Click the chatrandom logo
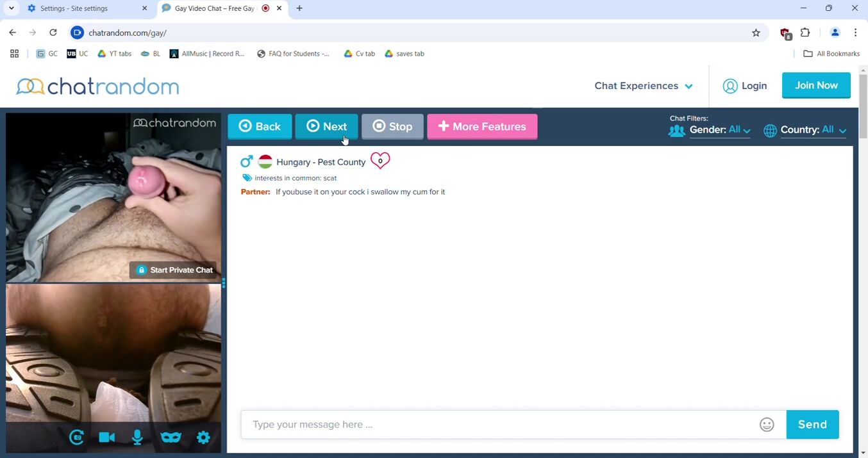The height and width of the screenshot is (458, 868). click(97, 86)
